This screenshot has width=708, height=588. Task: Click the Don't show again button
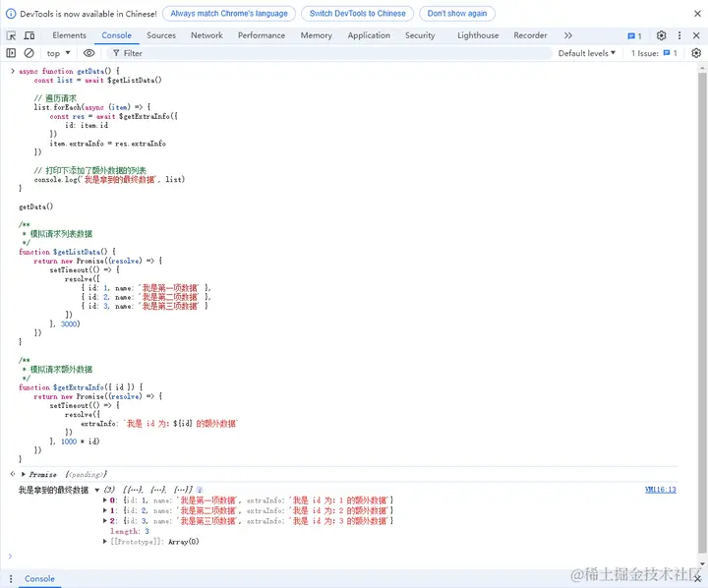[x=457, y=14]
